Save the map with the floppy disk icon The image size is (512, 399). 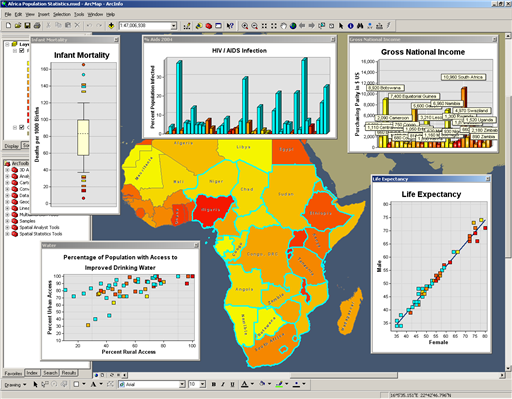(x=27, y=26)
